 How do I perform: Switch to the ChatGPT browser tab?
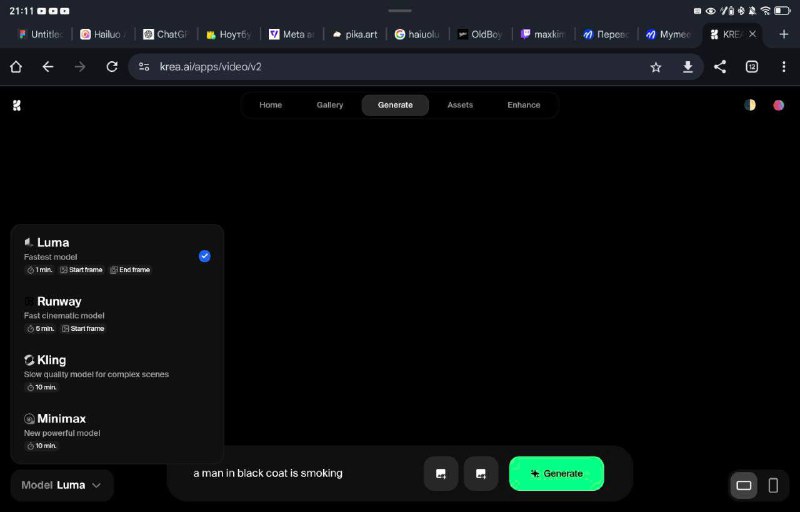pos(165,34)
